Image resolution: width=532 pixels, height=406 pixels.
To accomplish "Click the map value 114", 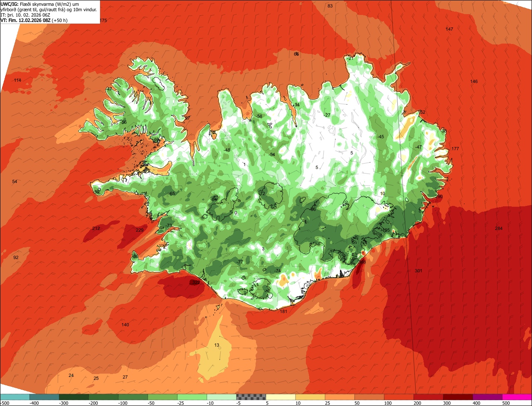I will [x=17, y=80].
